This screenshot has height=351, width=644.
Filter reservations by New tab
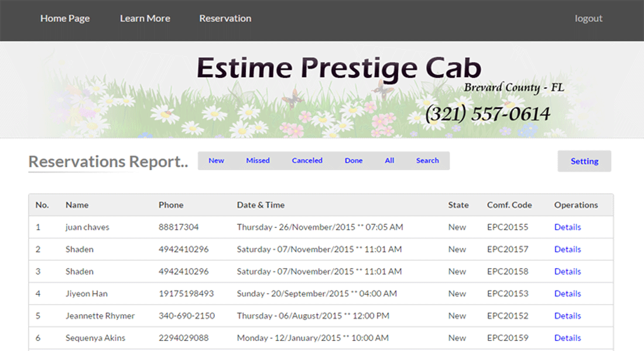pos(216,161)
